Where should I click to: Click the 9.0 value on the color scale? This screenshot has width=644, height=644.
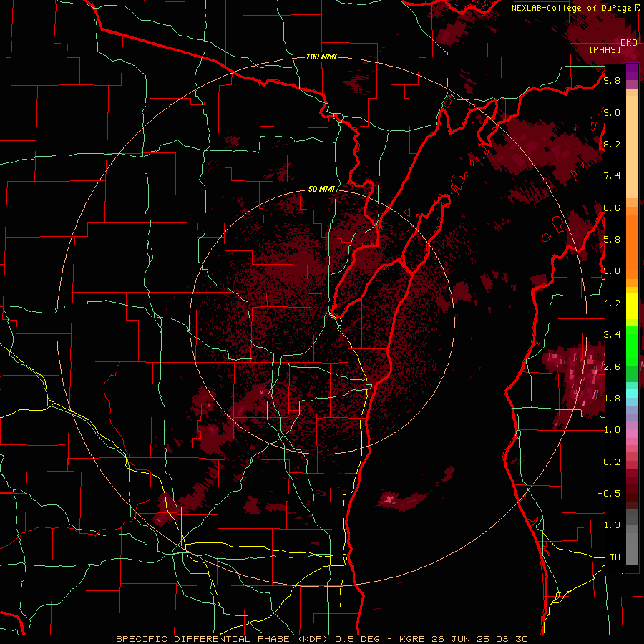(612, 112)
